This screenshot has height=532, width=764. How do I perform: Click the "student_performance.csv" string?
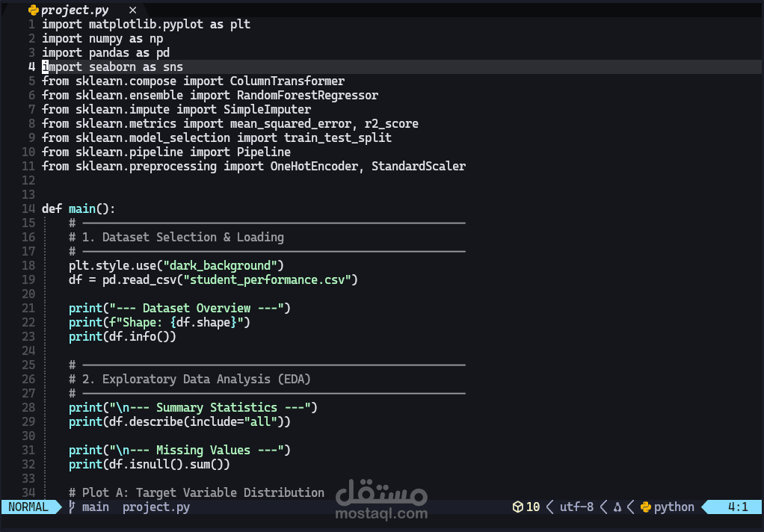[267, 280]
